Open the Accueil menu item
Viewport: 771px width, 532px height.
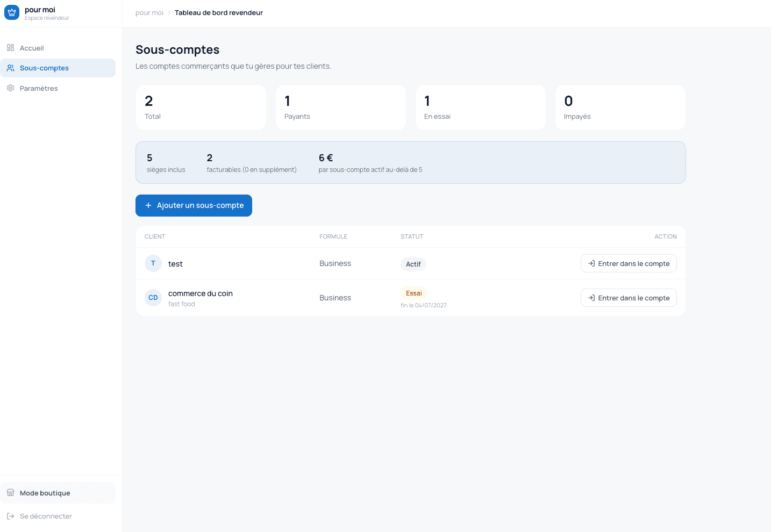(58, 48)
